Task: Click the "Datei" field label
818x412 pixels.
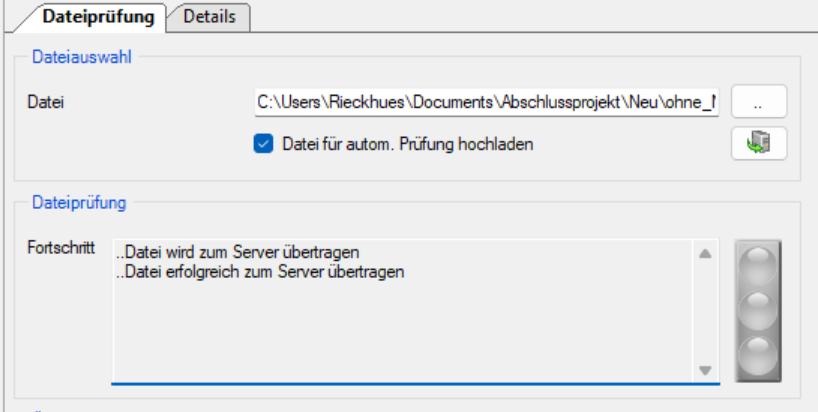Action: coord(47,102)
